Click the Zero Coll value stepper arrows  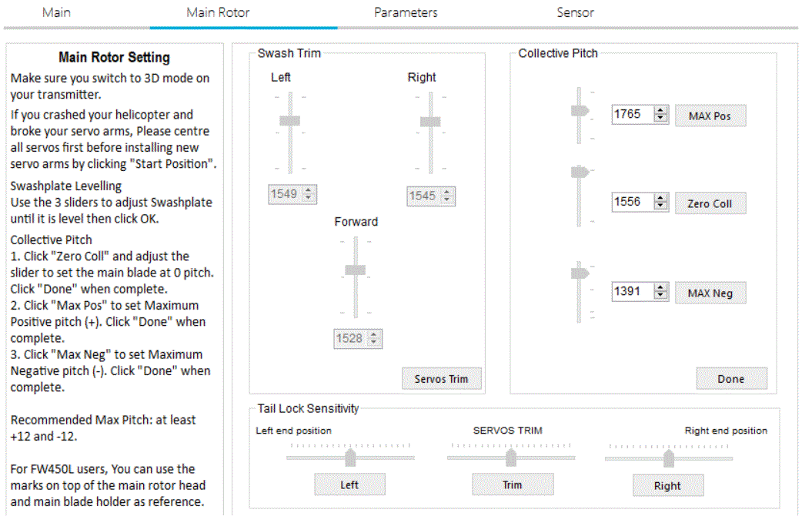coord(660,202)
